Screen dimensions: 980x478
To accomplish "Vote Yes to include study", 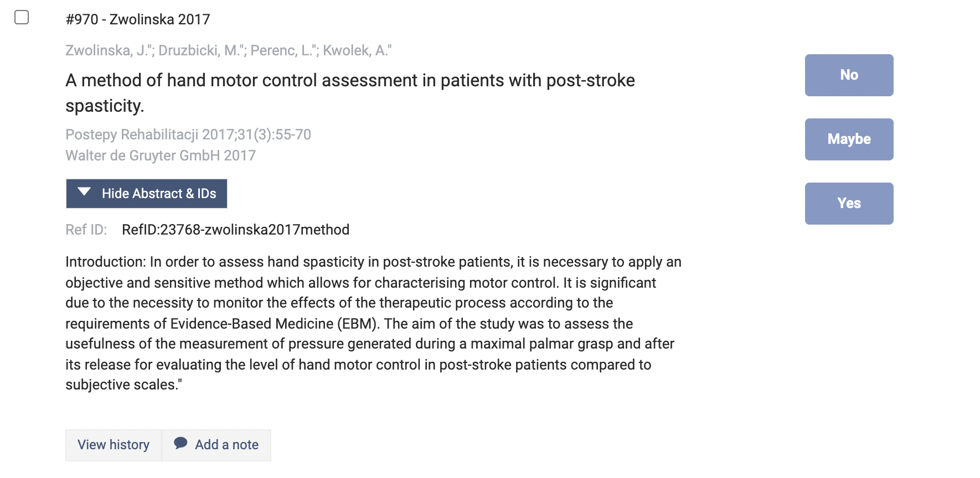I will pyautogui.click(x=848, y=204).
